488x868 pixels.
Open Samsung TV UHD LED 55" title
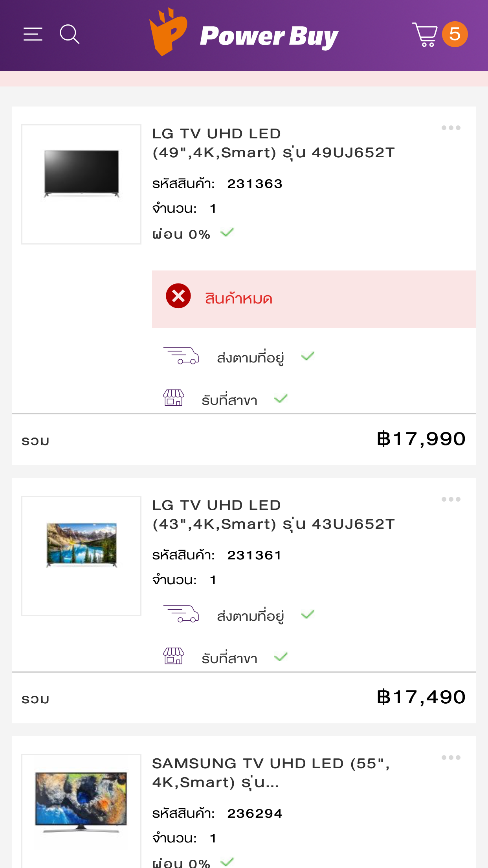pyautogui.click(x=271, y=773)
